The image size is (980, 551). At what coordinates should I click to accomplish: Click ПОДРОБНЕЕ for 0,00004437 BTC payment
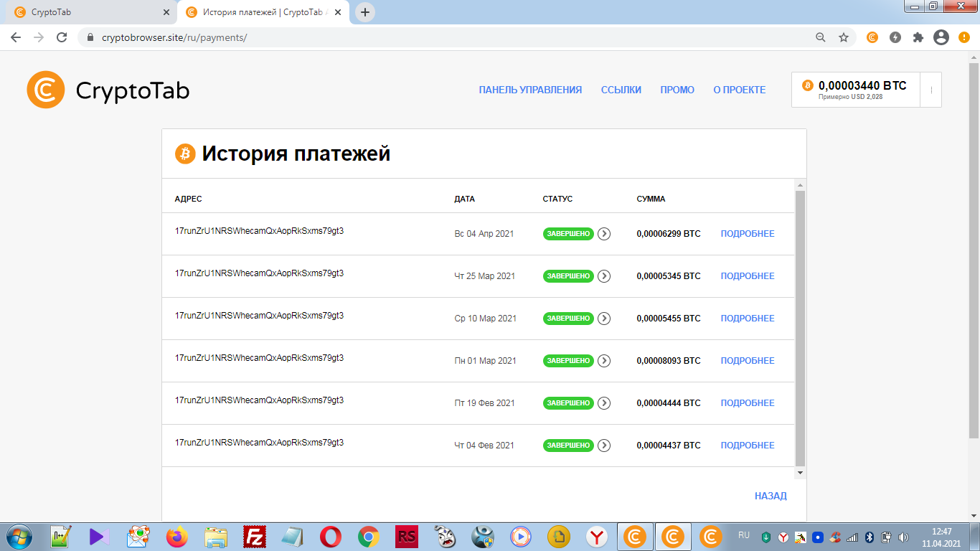click(748, 446)
